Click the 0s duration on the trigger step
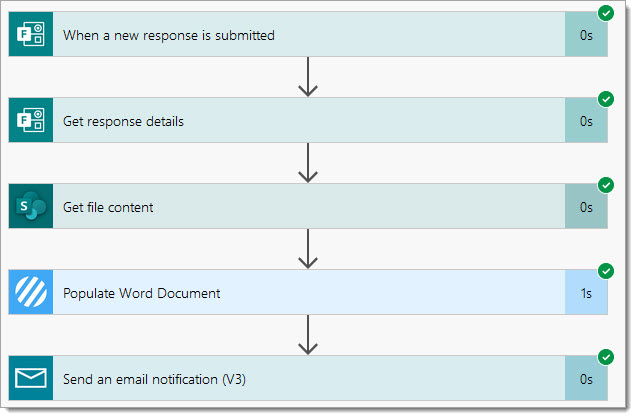This screenshot has width=636, height=418. [x=586, y=35]
